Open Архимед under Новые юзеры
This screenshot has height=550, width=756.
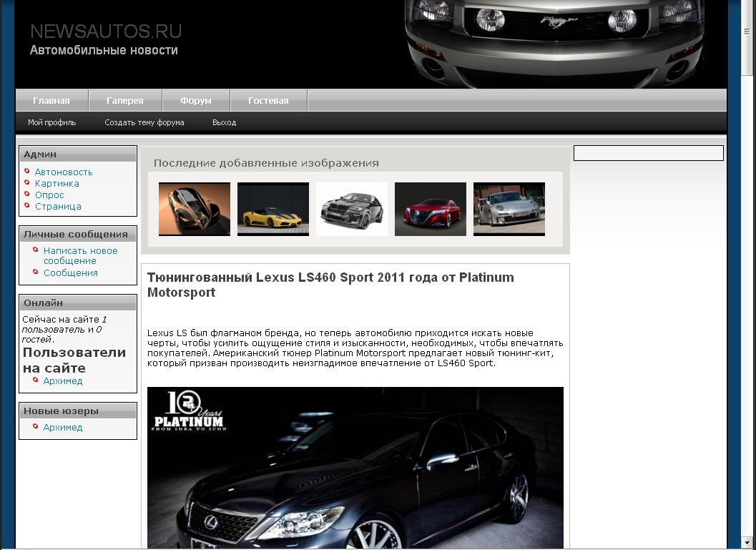pos(63,427)
